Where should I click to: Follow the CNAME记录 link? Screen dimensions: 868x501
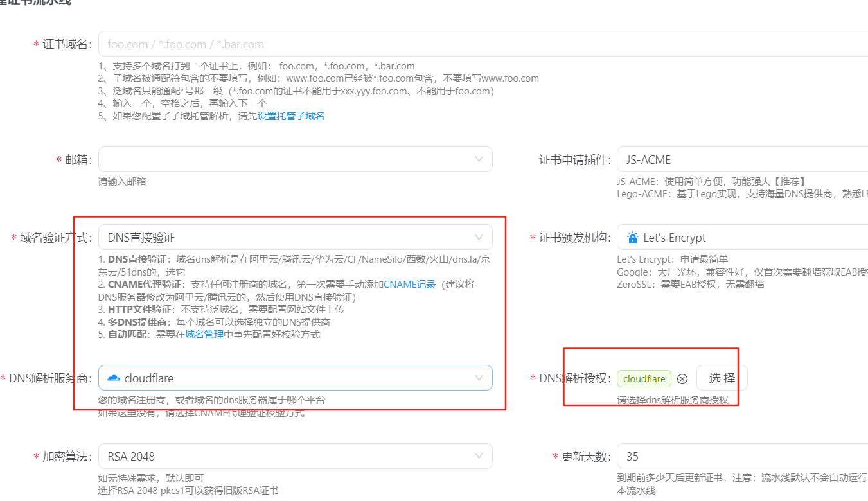click(x=409, y=285)
